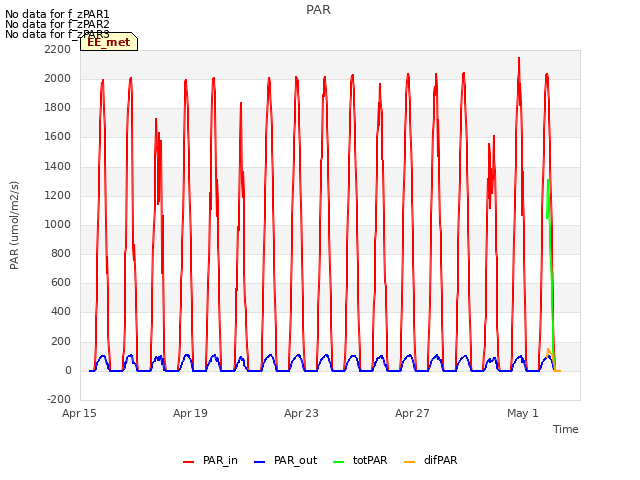
Task: Click the 0 y-axis tick label
Action: [x=68, y=371]
